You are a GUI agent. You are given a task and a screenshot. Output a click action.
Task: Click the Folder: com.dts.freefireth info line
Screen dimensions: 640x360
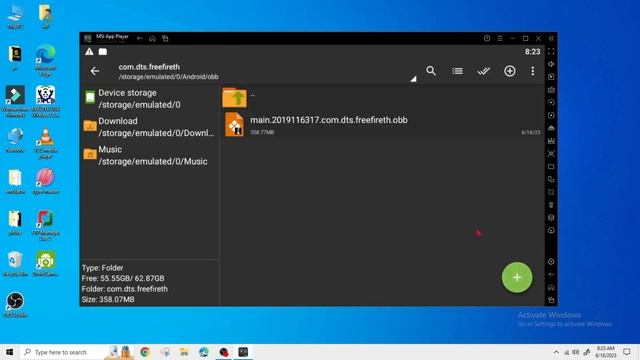coord(124,289)
